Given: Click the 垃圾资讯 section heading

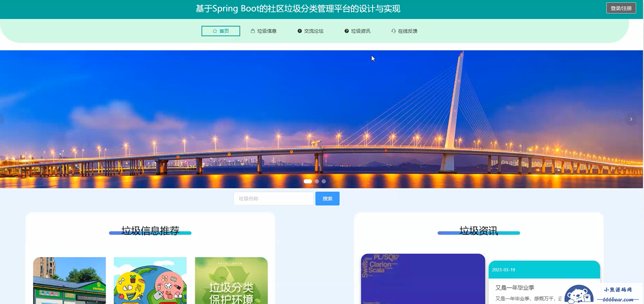Looking at the screenshot, I should (x=479, y=230).
